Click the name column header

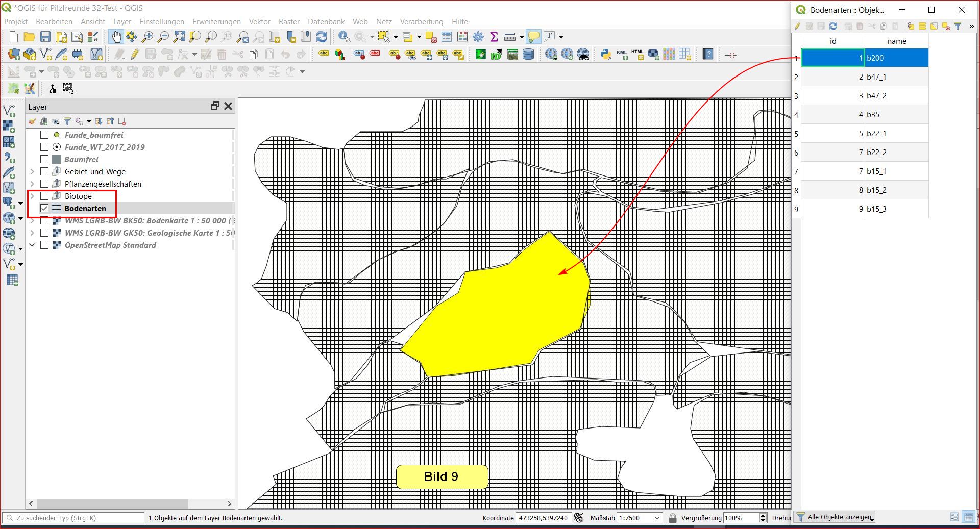click(x=896, y=41)
